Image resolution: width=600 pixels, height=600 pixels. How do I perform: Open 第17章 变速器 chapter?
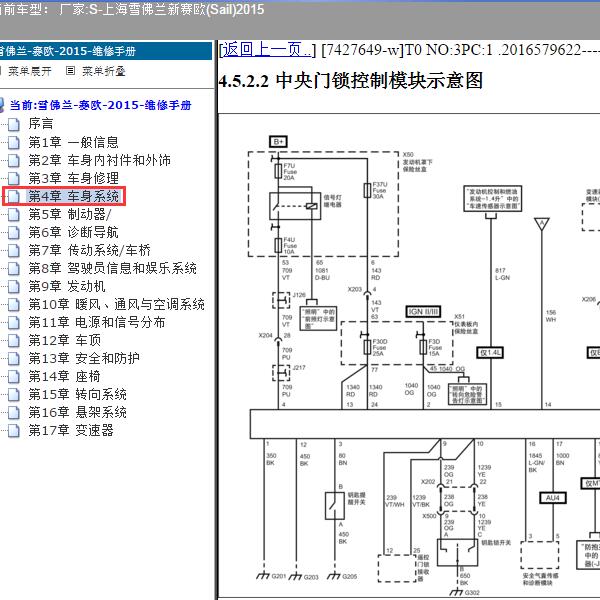71,430
